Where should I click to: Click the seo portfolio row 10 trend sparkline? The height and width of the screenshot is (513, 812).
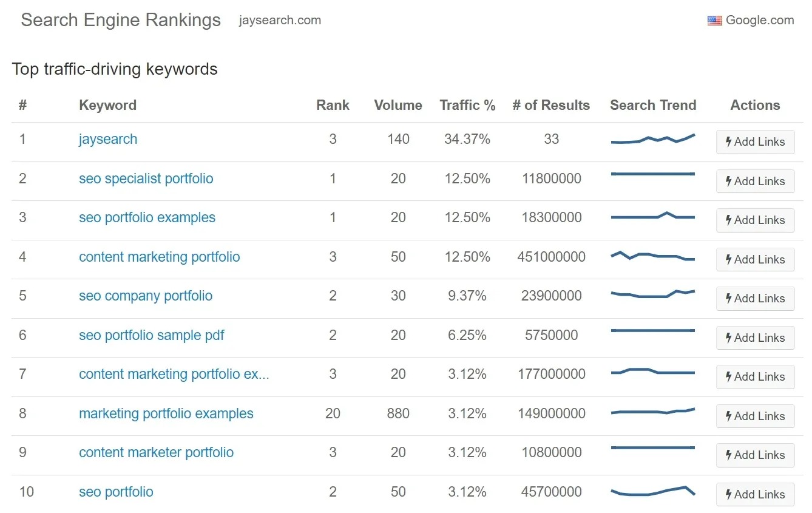(x=653, y=491)
